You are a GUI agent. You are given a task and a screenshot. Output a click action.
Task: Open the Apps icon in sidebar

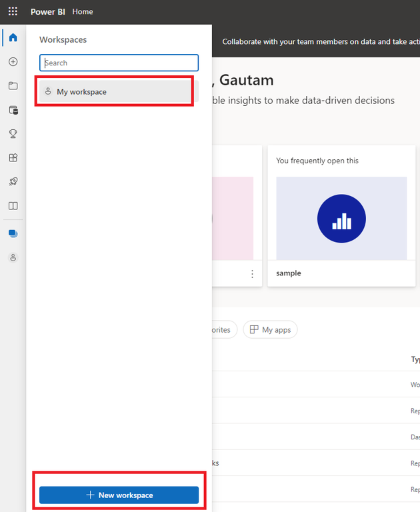13,158
